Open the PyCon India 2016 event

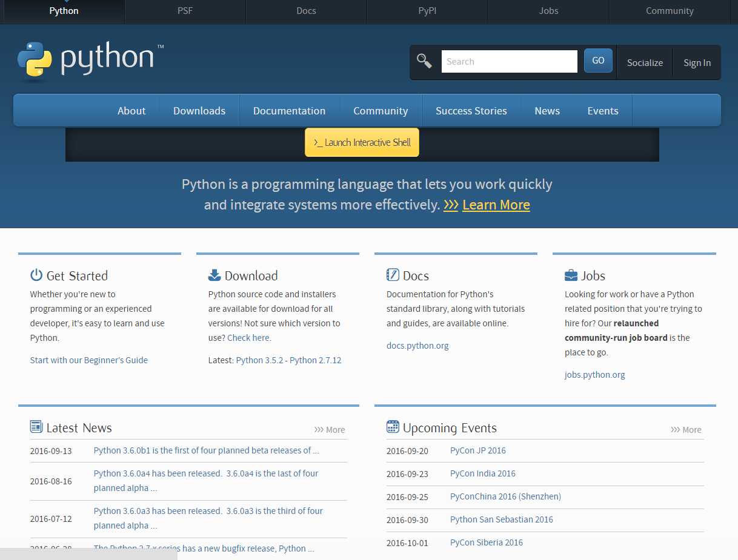coord(483,473)
